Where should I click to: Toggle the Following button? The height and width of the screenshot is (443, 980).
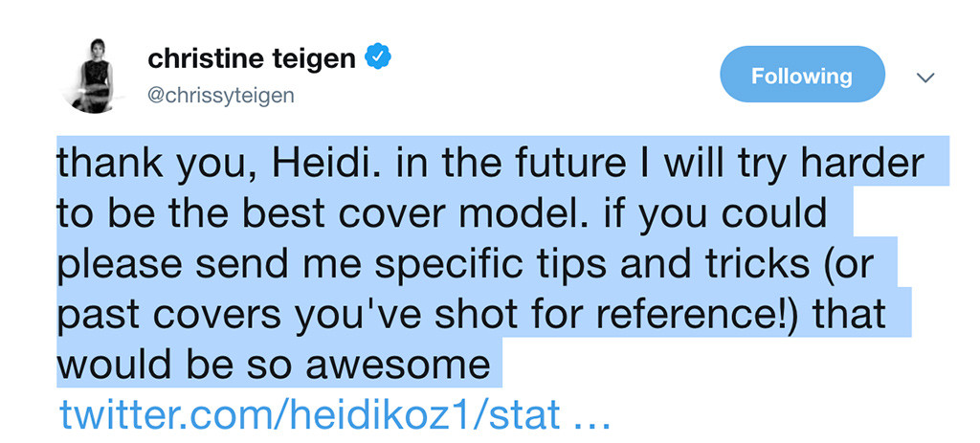[803, 75]
